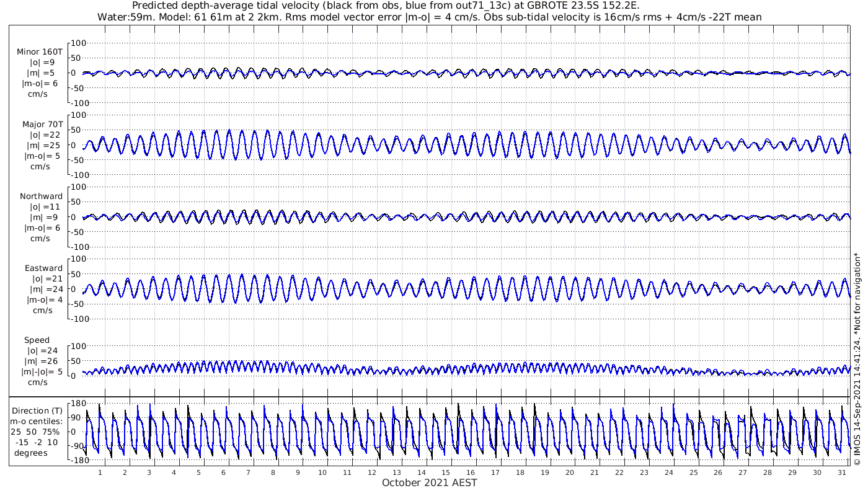Click day '23' on the date axis
The image size is (868, 496).
[644, 472]
